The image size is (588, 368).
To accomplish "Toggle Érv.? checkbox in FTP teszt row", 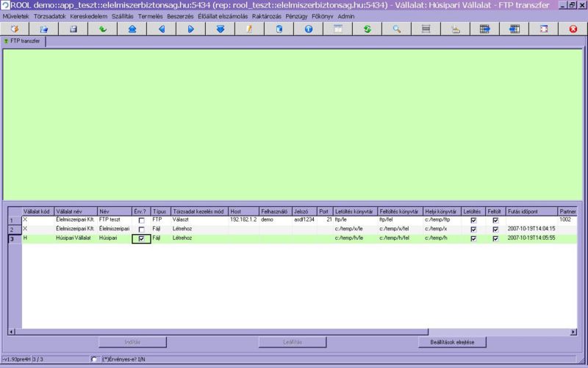I will point(141,220).
